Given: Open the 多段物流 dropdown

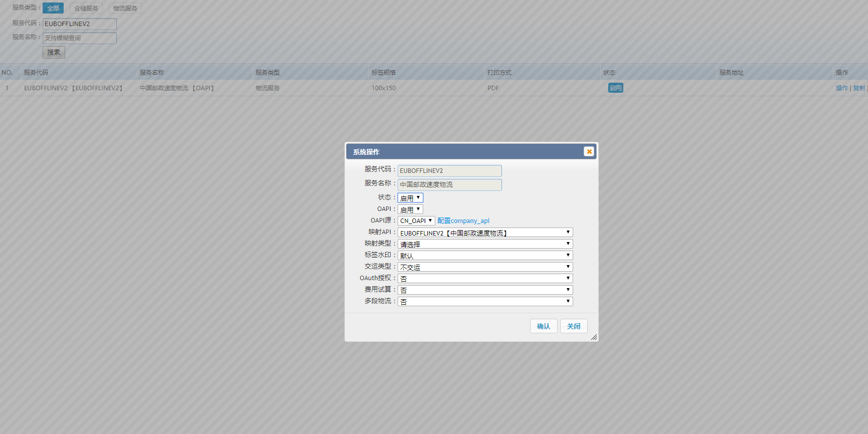Looking at the screenshot, I should point(485,302).
